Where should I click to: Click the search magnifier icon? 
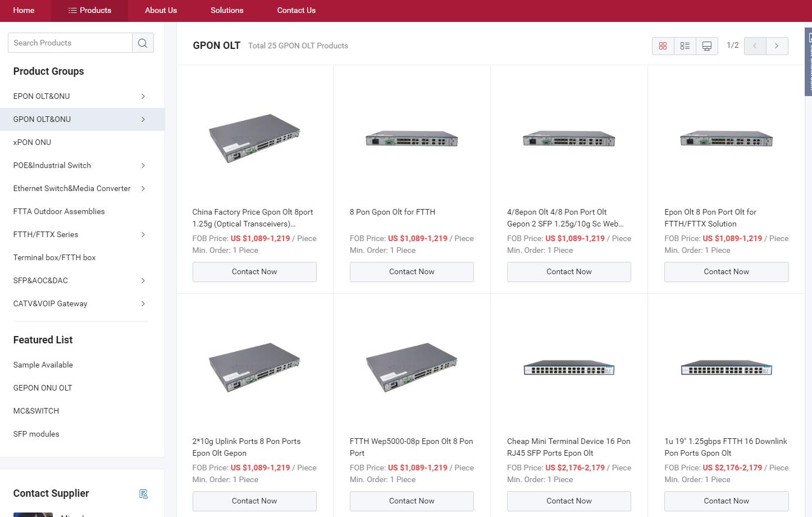click(143, 43)
